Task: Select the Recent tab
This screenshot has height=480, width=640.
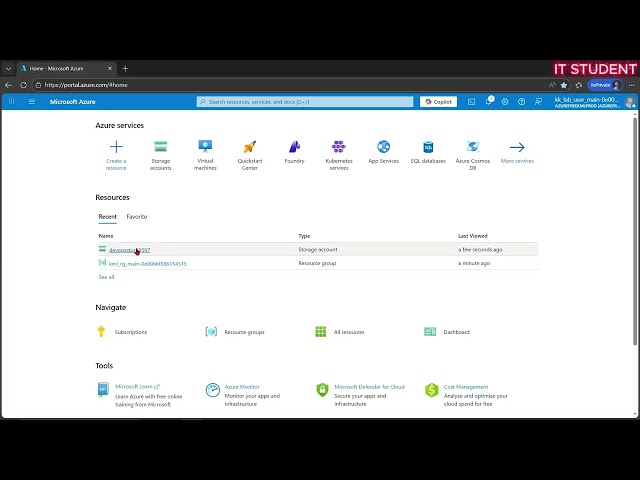Action: [107, 217]
